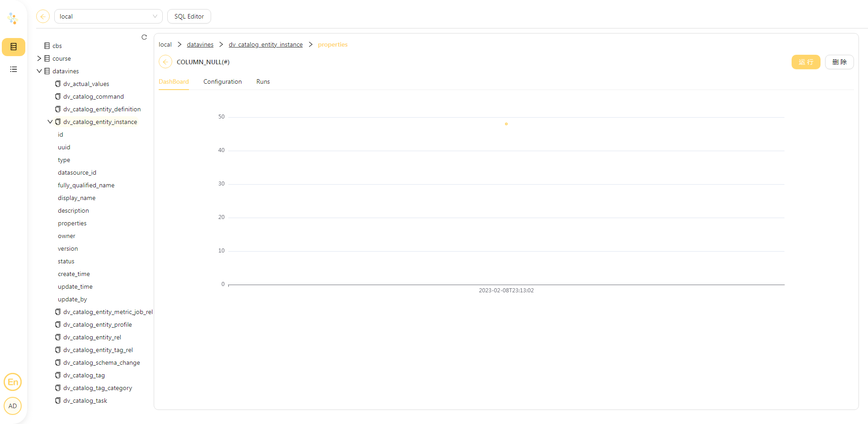
Task: Click dv_catalog_tag_category table icon
Action: click(58, 388)
